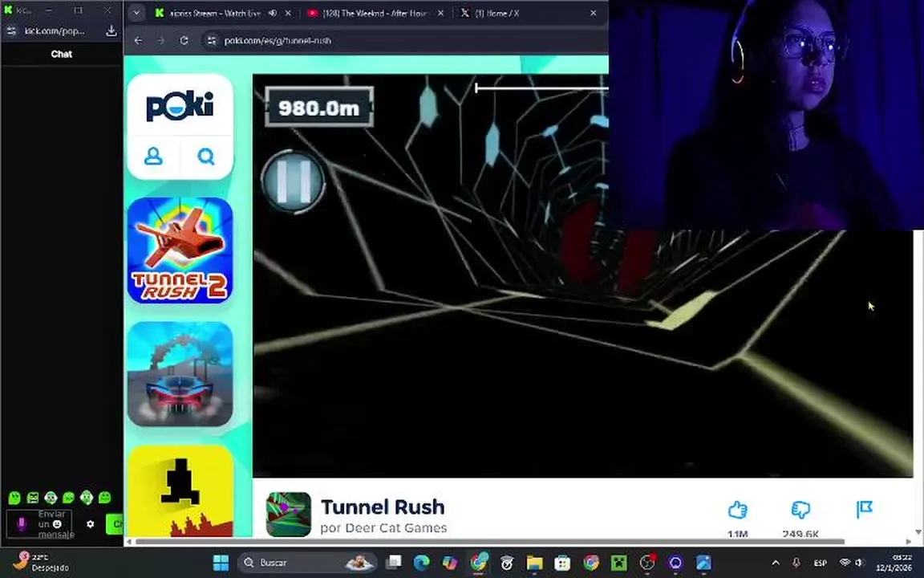Close the Kick Stream tab
Screen dimensions: 924x578
pos(288,13)
